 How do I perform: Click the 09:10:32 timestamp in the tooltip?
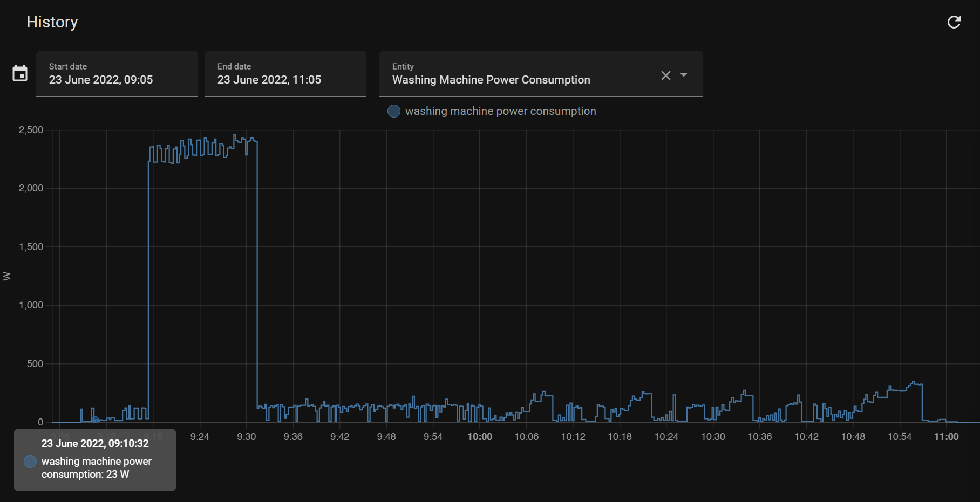click(128, 444)
